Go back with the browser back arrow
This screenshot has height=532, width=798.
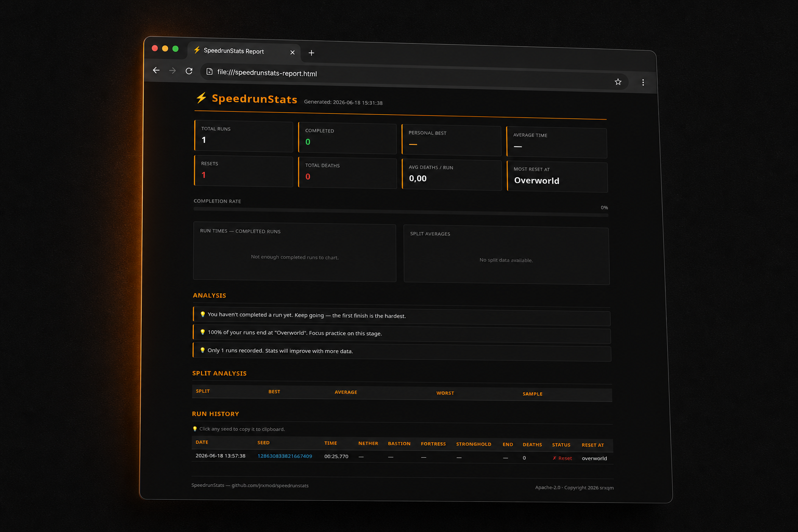156,70
